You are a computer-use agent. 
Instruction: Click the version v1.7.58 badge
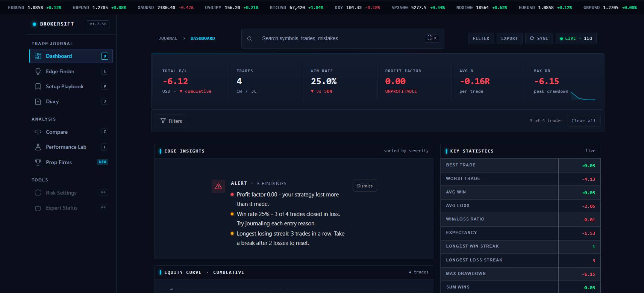tap(98, 24)
